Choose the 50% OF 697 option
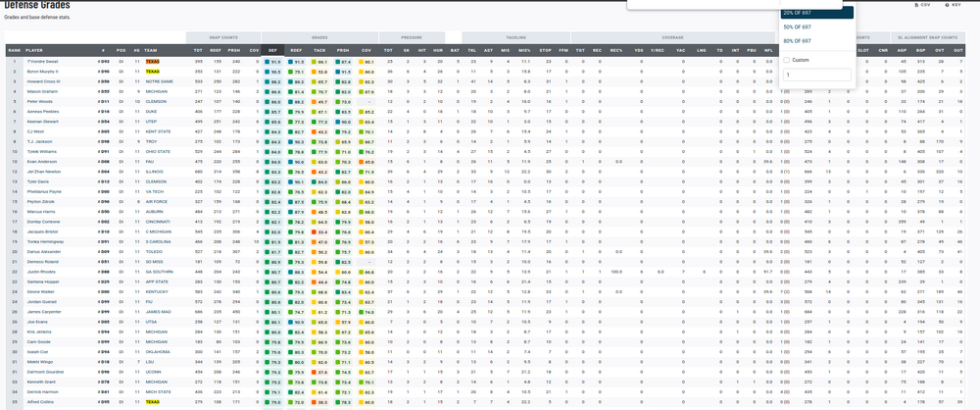Image resolution: width=980 pixels, height=410 pixels. 797,26
